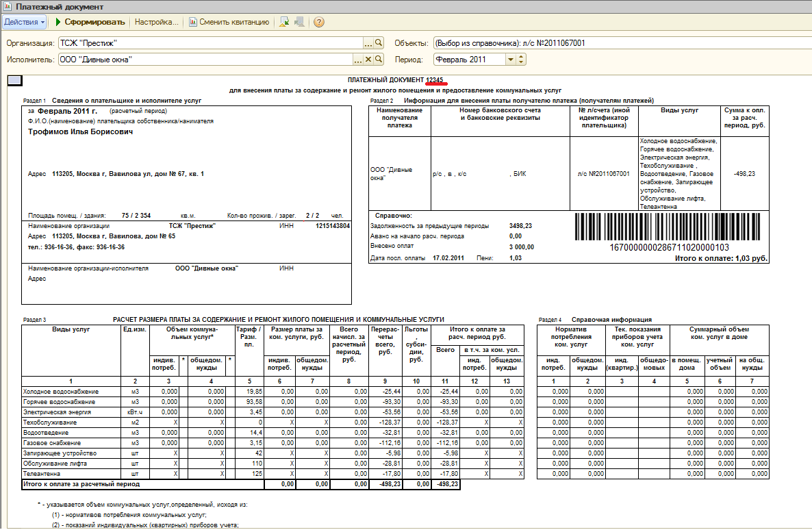Viewport: 812px width, 530px height.
Task: Focus the Организация field with ТСЖ "Престиж"
Action: [210, 43]
